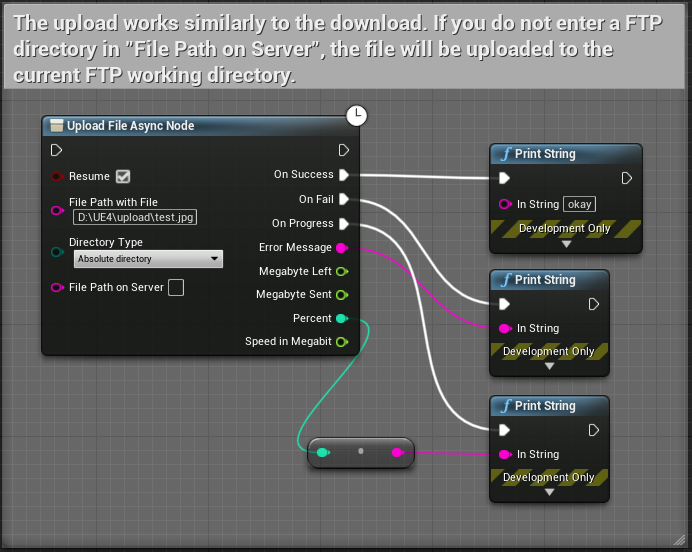Click the File Path on Server input box
This screenshot has width=692, height=552.
pyautogui.click(x=176, y=289)
